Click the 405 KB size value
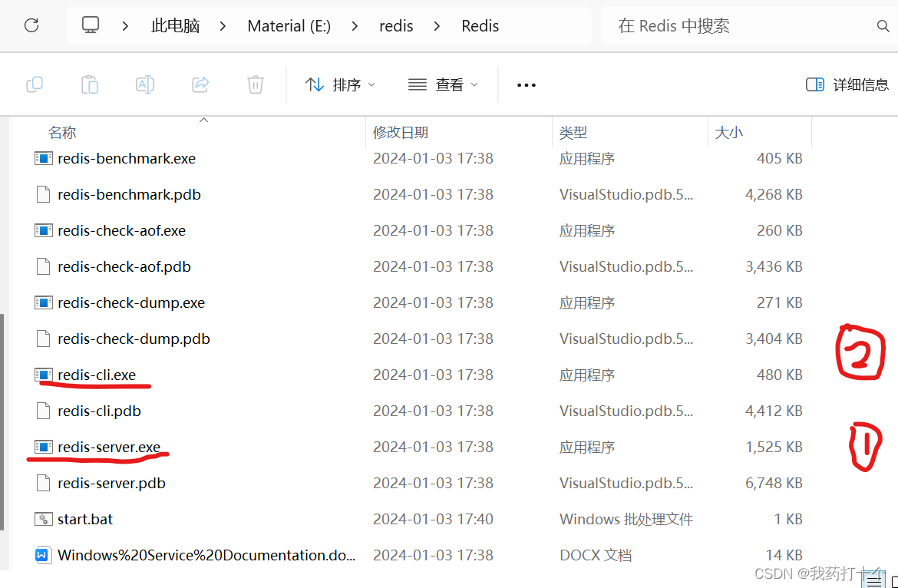 [x=780, y=159]
